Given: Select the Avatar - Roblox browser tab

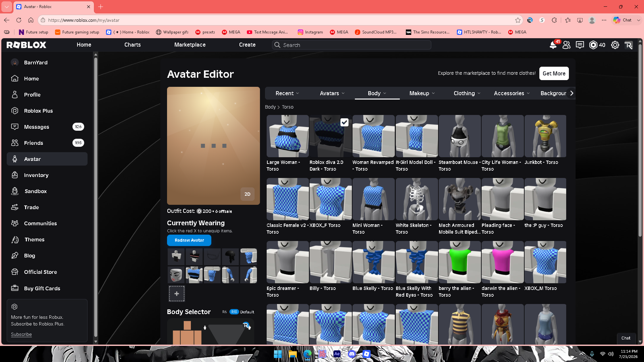Looking at the screenshot, I should [53, 7].
